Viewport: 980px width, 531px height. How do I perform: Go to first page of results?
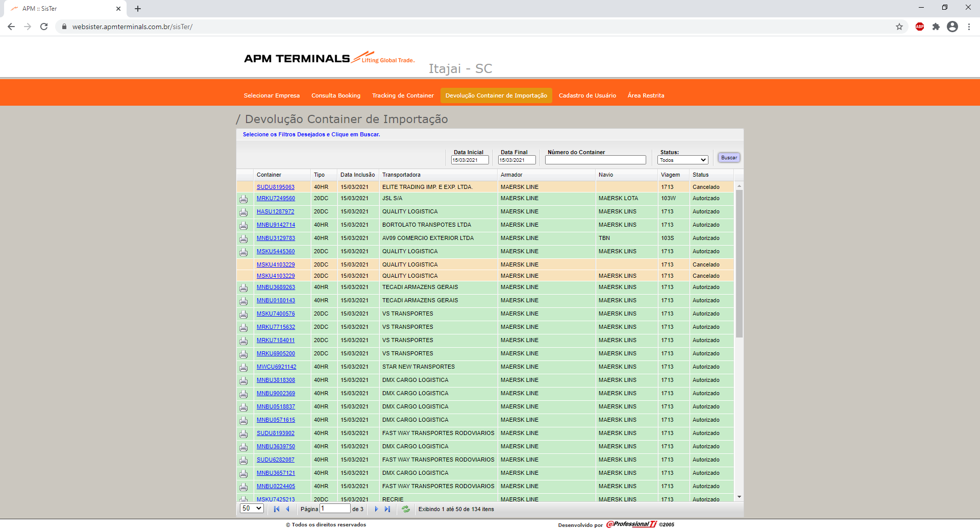click(x=277, y=509)
